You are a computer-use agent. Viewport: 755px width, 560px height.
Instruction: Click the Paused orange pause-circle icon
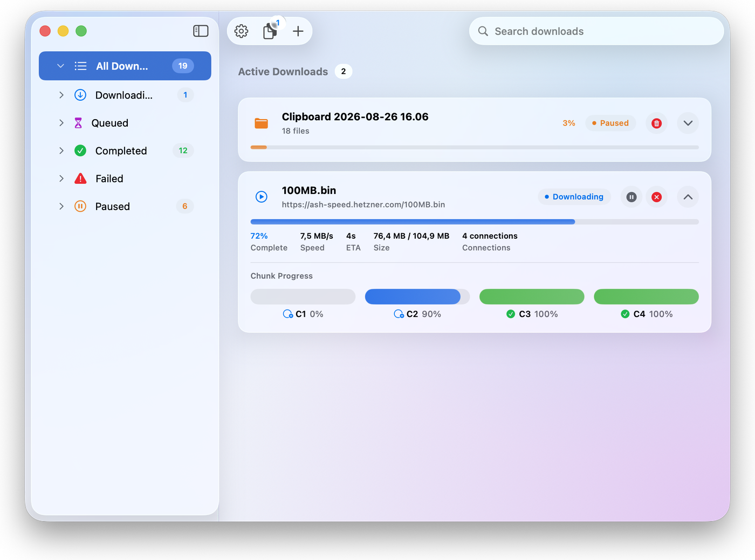coord(80,206)
